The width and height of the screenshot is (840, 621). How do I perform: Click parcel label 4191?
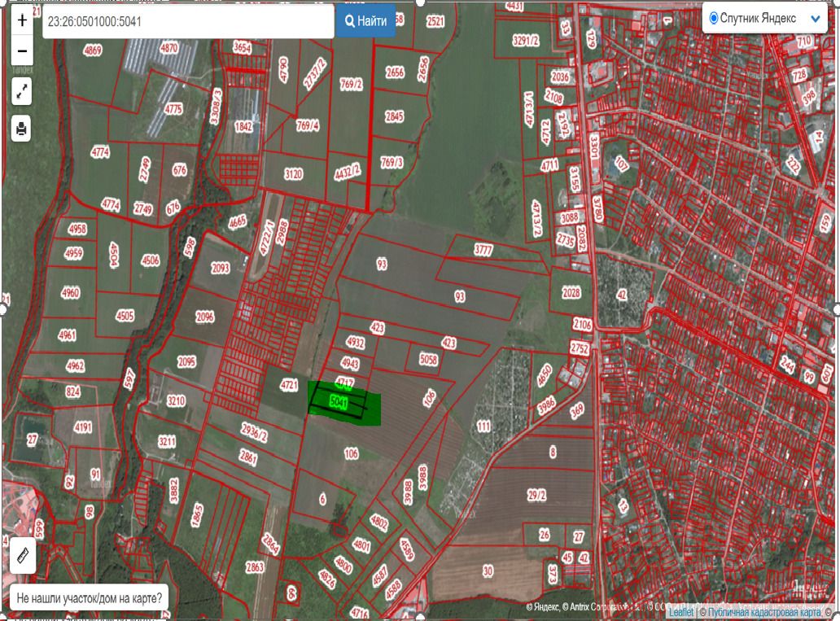click(82, 427)
